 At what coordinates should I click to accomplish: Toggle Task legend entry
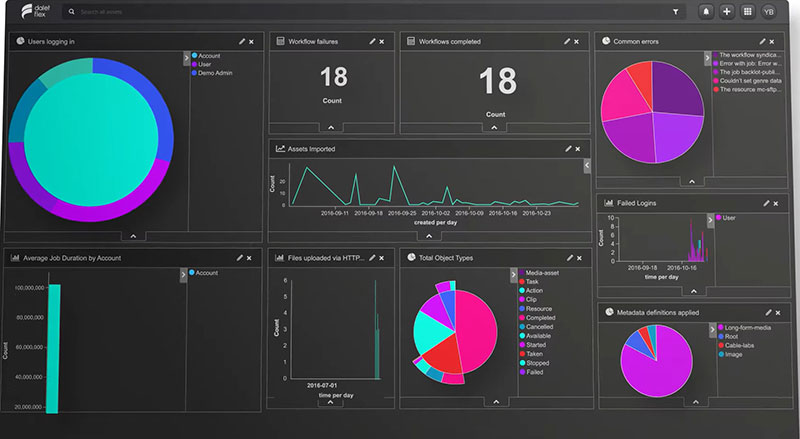(529, 282)
